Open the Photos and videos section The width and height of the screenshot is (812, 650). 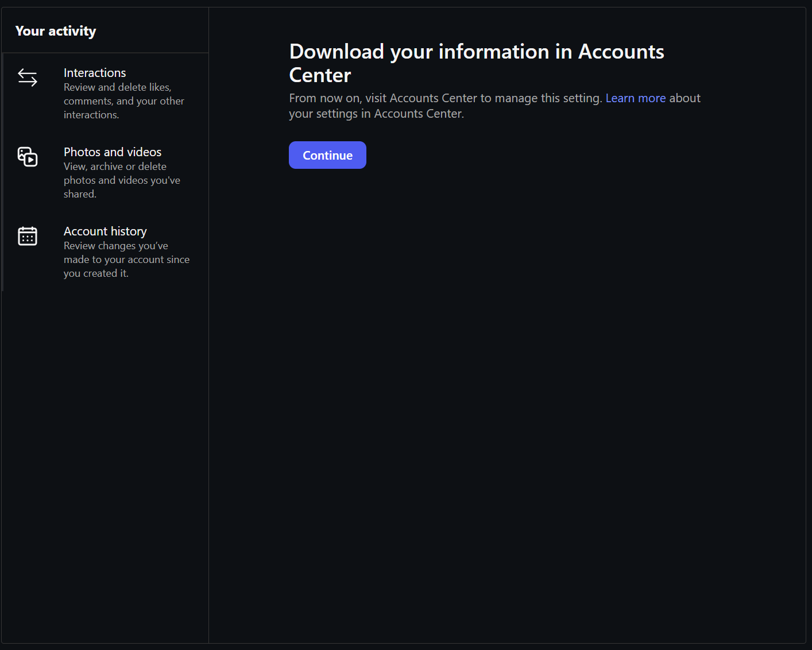[x=106, y=172]
